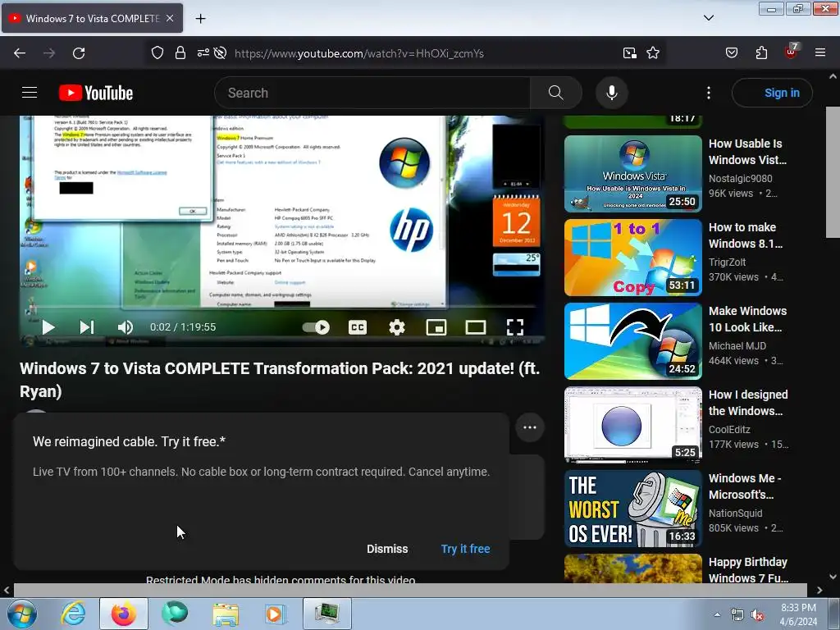Screen dimensions: 840x630
Task: Click the YouTube search magnifier button
Action: click(x=556, y=93)
